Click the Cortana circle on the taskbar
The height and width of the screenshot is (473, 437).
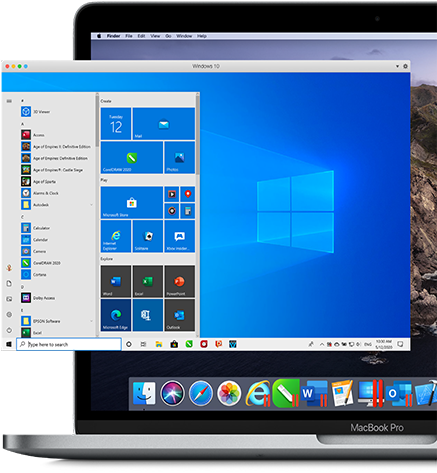(129, 344)
